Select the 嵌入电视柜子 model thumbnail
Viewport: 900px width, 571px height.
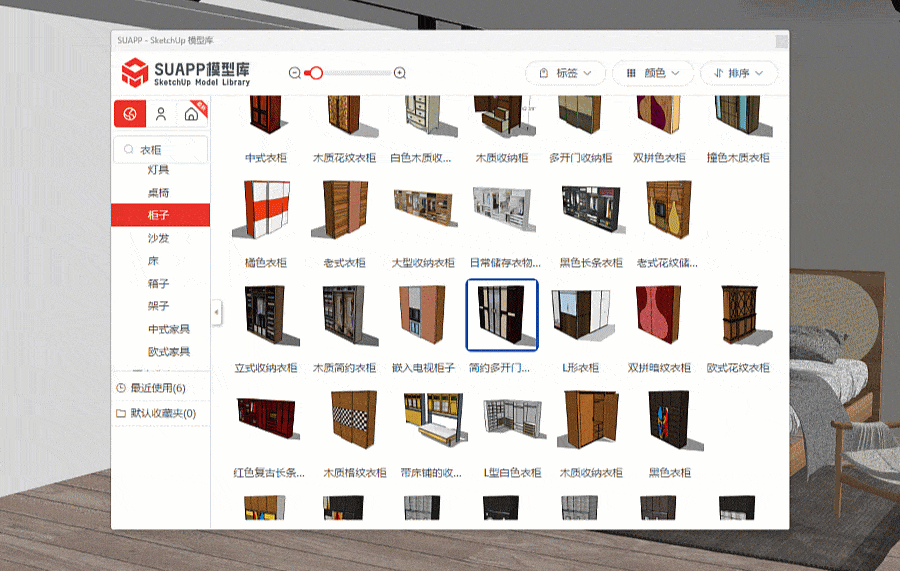[x=423, y=314]
